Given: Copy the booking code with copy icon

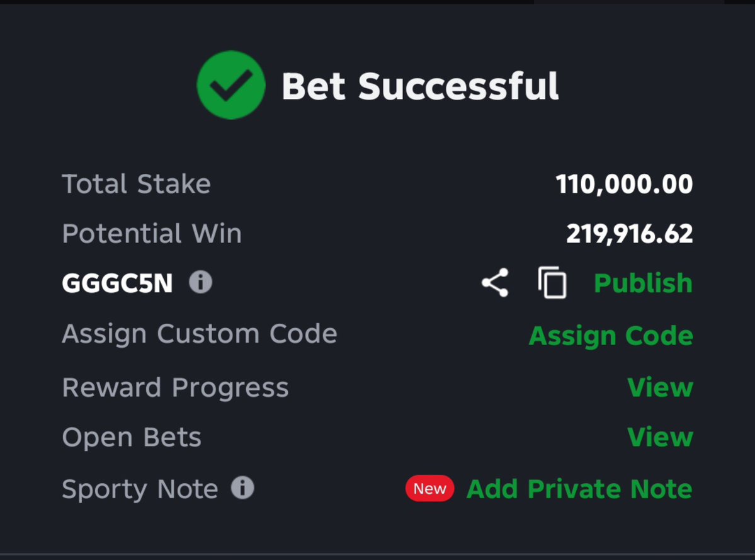Looking at the screenshot, I should 552,283.
